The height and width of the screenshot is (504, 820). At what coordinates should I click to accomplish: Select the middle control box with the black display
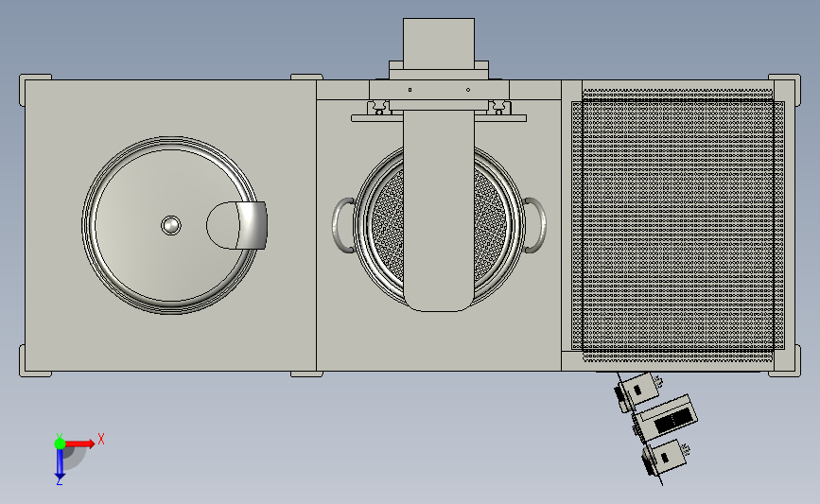click(x=666, y=418)
